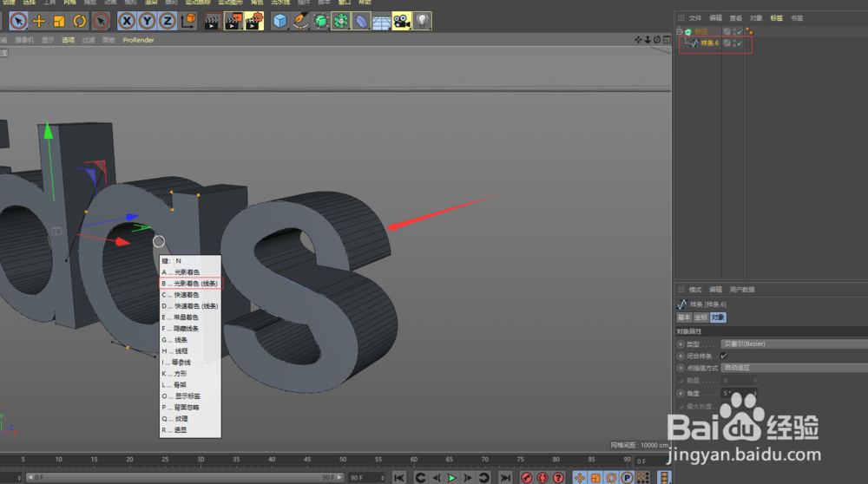Select the 样条.6 spline object
The image size is (868, 484).
pyautogui.click(x=710, y=43)
